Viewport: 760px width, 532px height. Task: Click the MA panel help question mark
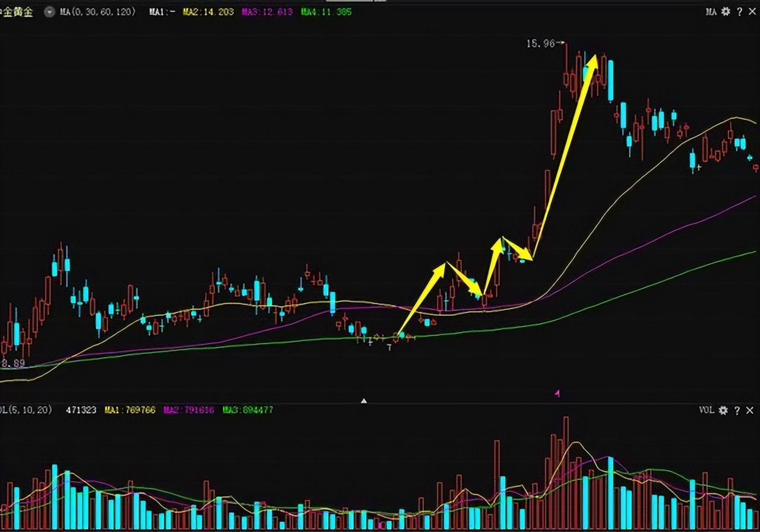coord(739,11)
